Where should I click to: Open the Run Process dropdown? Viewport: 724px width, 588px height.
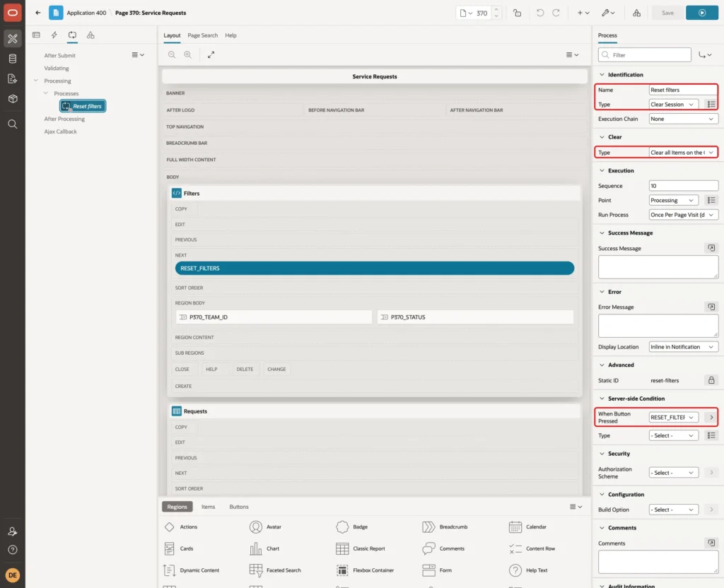tap(684, 215)
